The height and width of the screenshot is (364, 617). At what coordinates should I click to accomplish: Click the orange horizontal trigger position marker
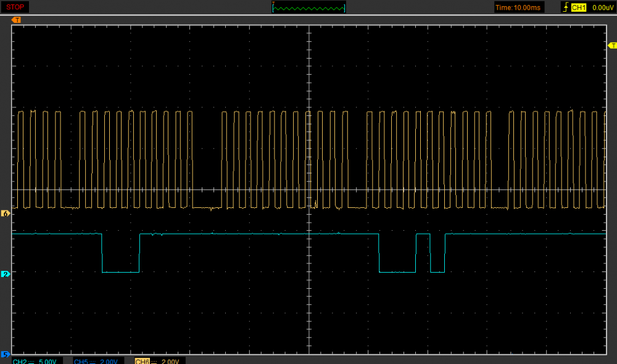pyautogui.click(x=16, y=20)
